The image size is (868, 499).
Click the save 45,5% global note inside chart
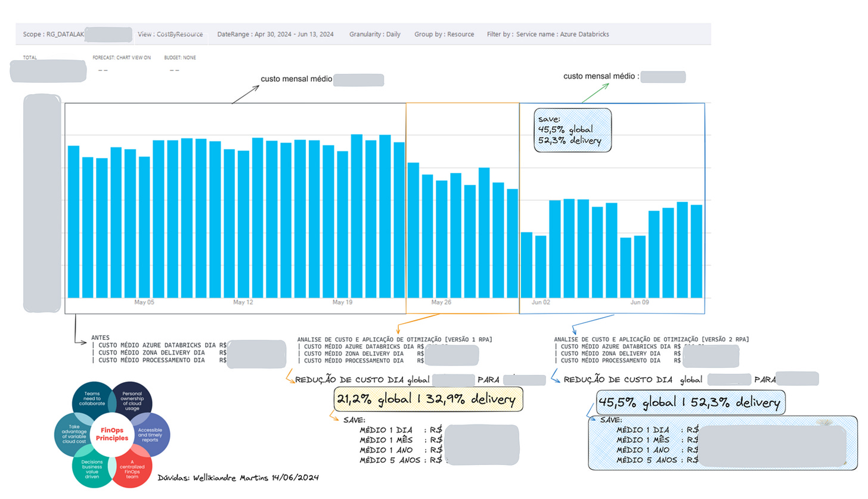pos(572,130)
